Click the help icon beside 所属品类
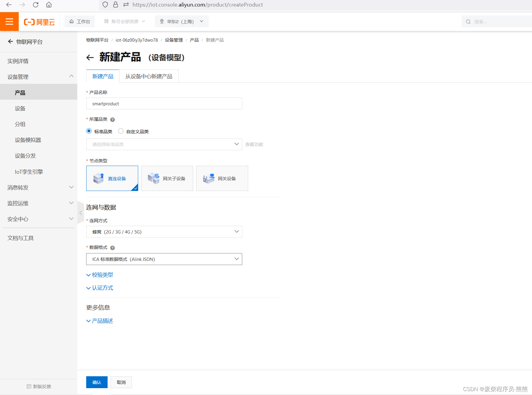Viewport: 532px width, 395px height. point(112,119)
